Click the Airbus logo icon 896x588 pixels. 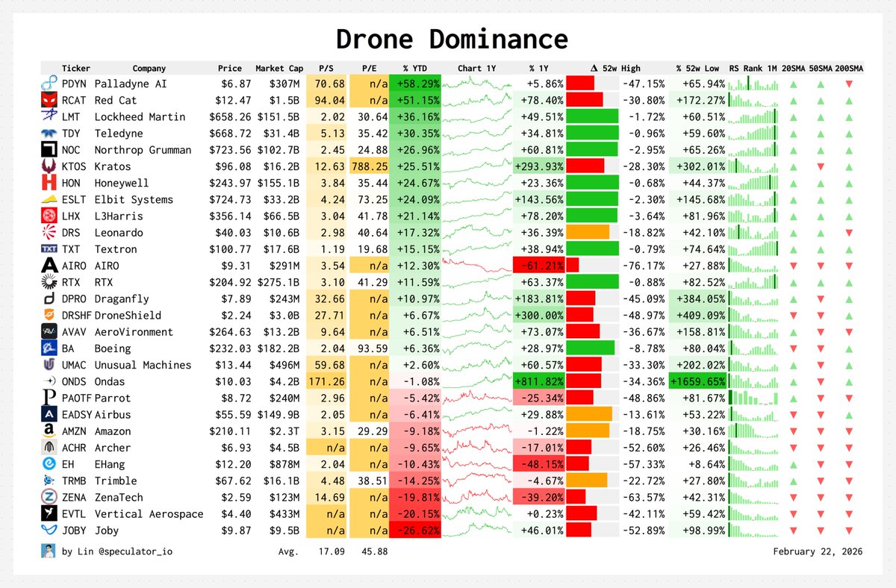pyautogui.click(x=49, y=414)
